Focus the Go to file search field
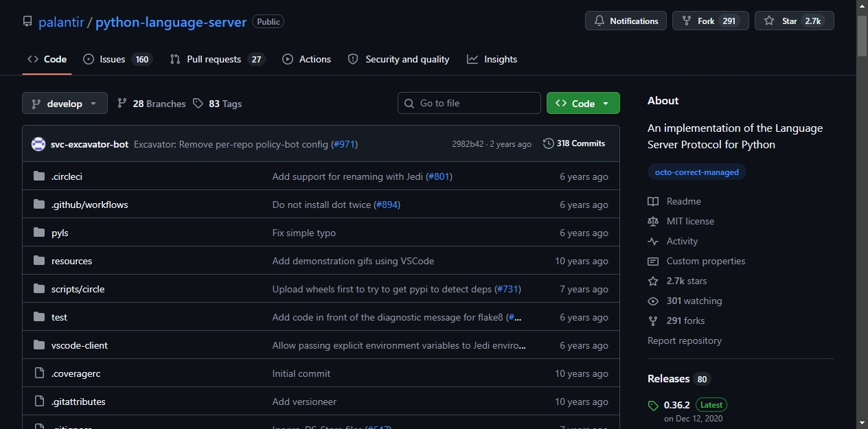Viewport: 868px width, 429px height. [469, 103]
